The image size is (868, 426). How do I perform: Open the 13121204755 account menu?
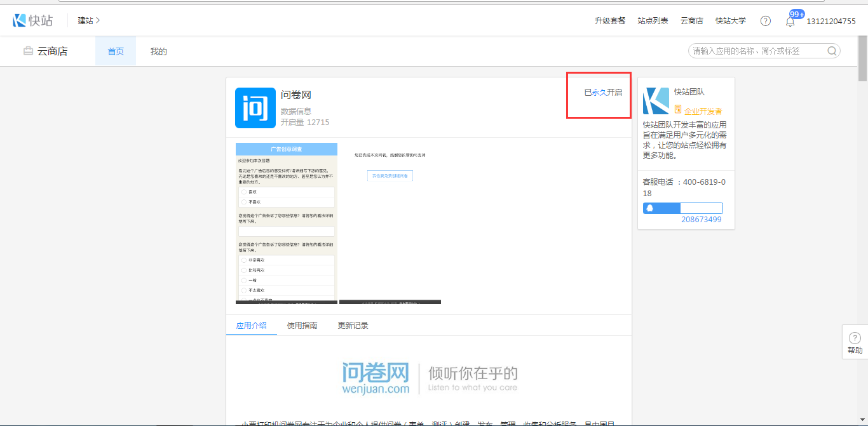[831, 21]
